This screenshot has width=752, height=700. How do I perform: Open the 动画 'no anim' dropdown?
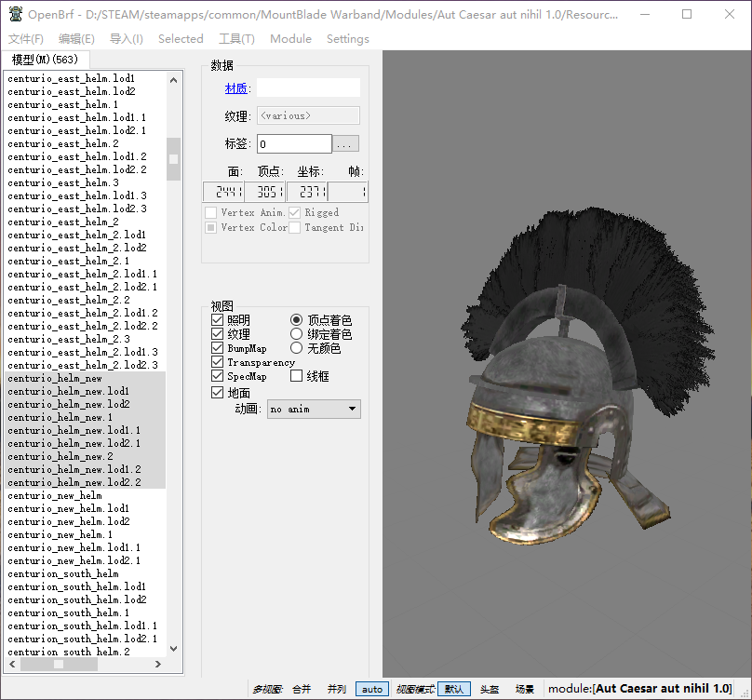pyautogui.click(x=314, y=410)
